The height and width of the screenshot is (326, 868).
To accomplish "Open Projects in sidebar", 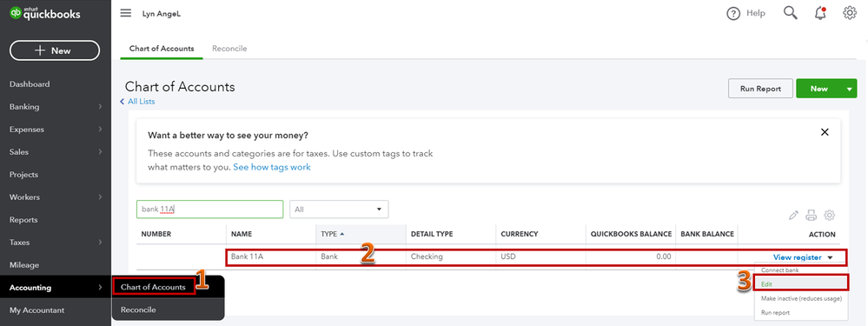I will click(x=23, y=175).
